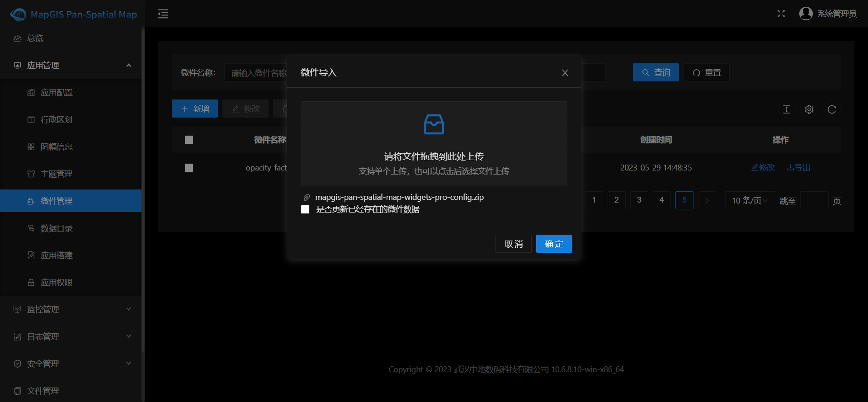Click the 修改 toolbar button
Image resolution: width=868 pixels, height=402 pixels.
pos(245,109)
